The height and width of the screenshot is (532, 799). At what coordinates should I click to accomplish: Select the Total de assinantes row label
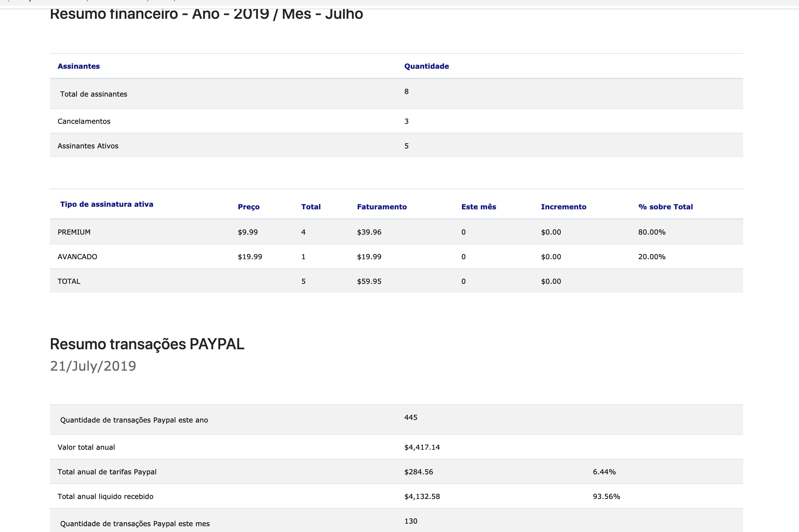pos(94,94)
